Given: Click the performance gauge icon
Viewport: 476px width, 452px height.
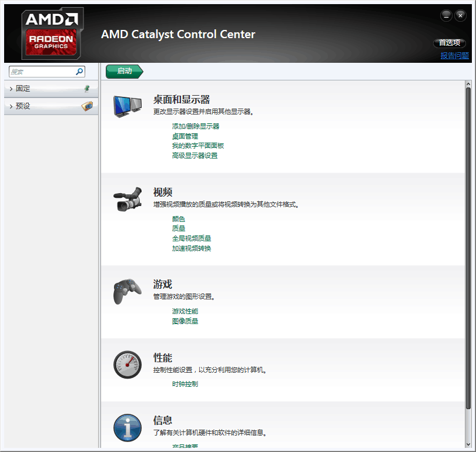Looking at the screenshot, I should (127, 365).
